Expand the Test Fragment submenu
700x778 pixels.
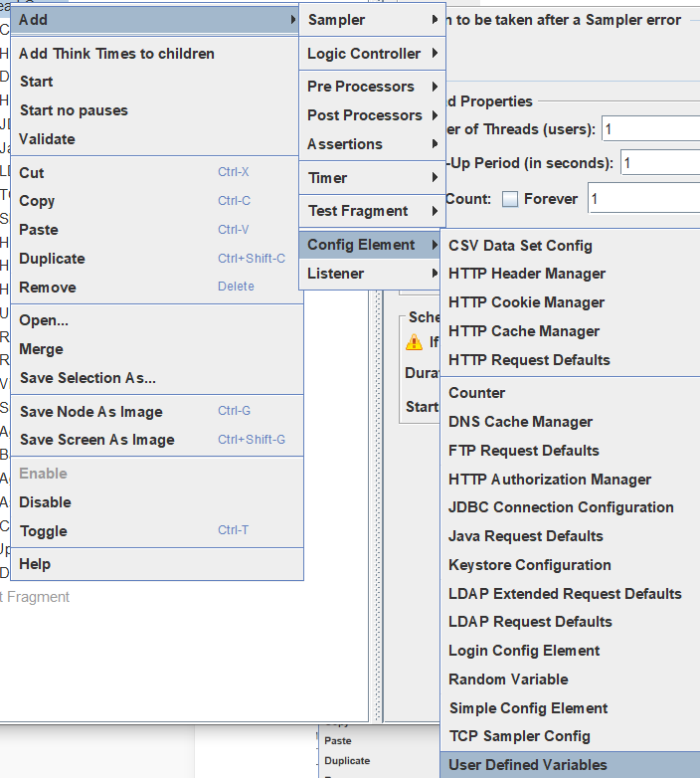372,211
